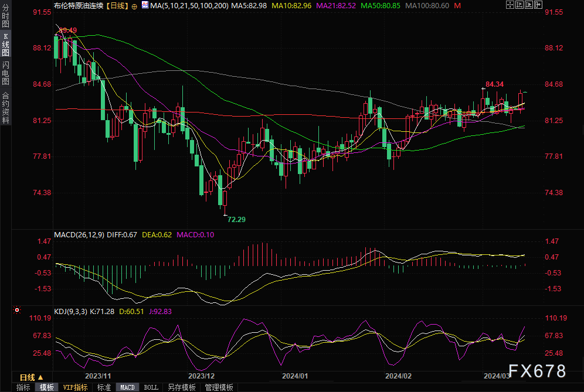Switch to 分时图 view in left sidebar
Viewport: 584px width, 392px height.
click(6, 17)
